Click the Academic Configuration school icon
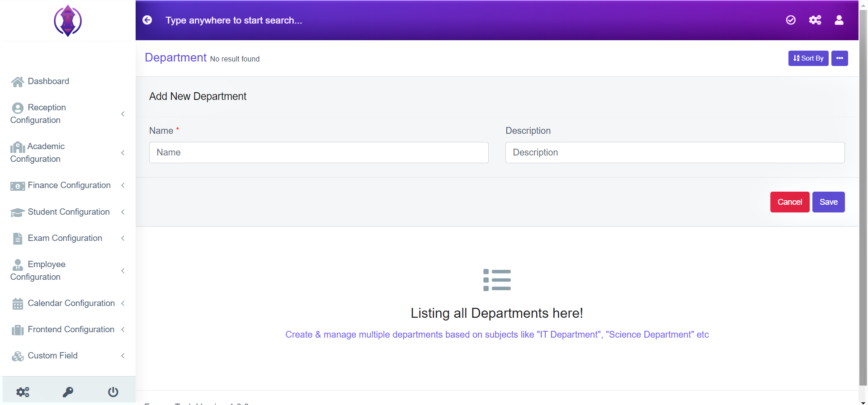This screenshot has height=405, width=868. tap(18, 147)
